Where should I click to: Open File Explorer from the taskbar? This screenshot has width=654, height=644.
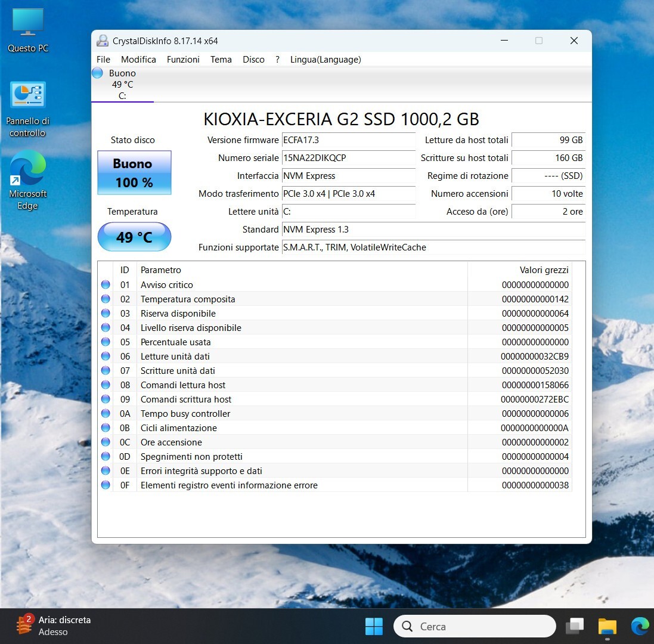[607, 627]
